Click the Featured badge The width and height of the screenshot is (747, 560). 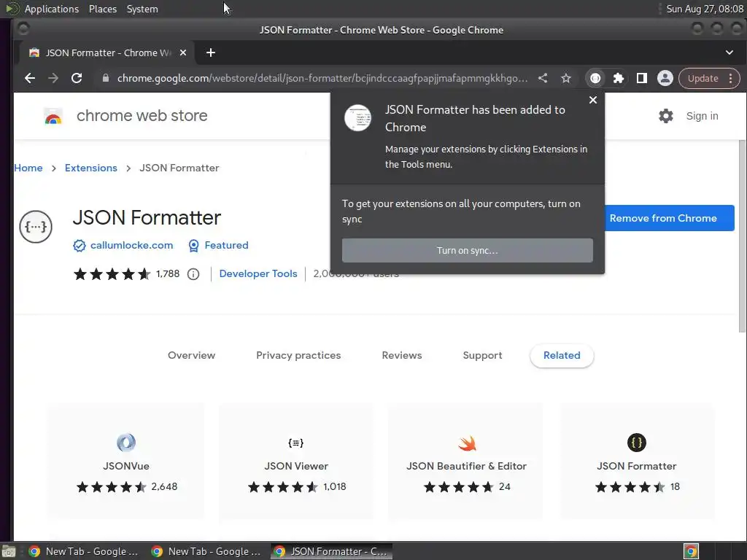coord(218,245)
